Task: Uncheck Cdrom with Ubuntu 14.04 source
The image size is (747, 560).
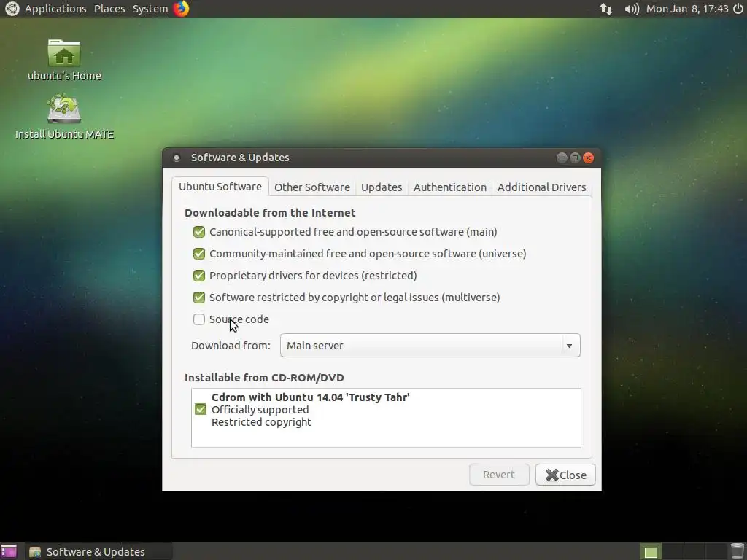Action: click(x=201, y=410)
